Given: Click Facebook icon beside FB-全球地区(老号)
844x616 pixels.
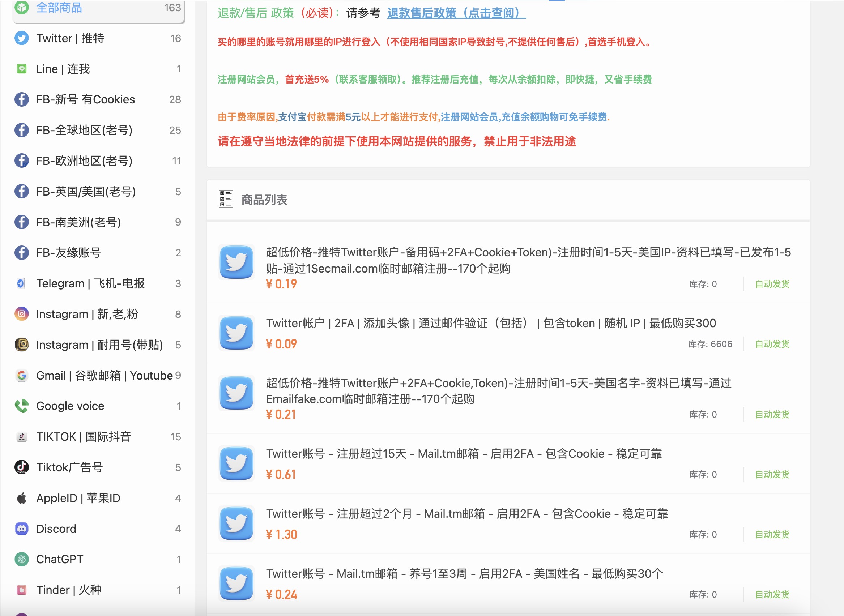Looking at the screenshot, I should (x=22, y=130).
